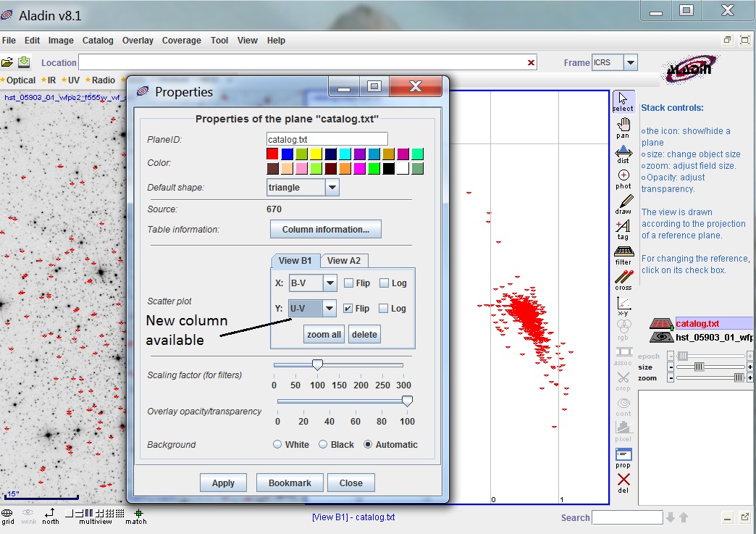Screen dimensions: 756x534
Task: Open the x-y scatter plot tool
Action: point(623,306)
